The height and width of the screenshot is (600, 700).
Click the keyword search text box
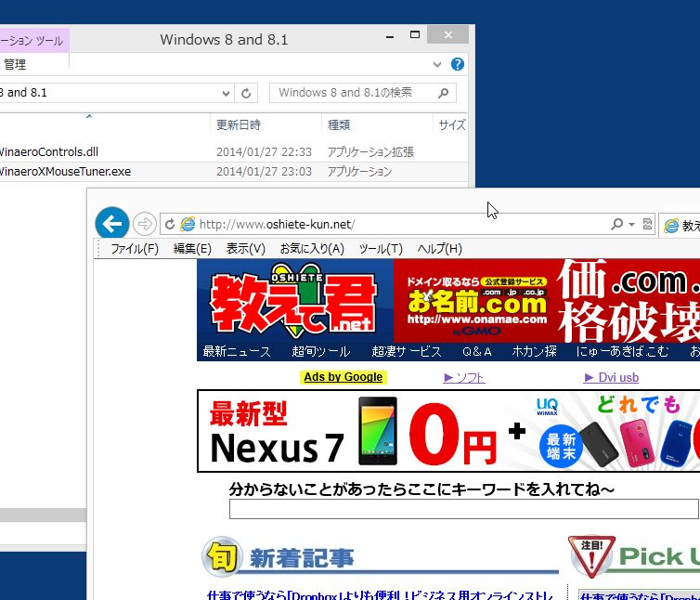(464, 509)
